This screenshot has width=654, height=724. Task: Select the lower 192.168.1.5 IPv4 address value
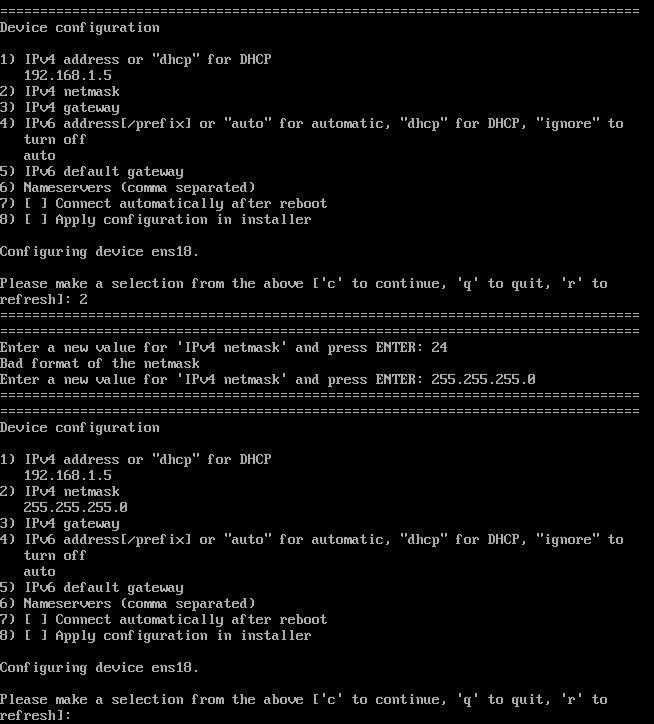pyautogui.click(x=67, y=475)
